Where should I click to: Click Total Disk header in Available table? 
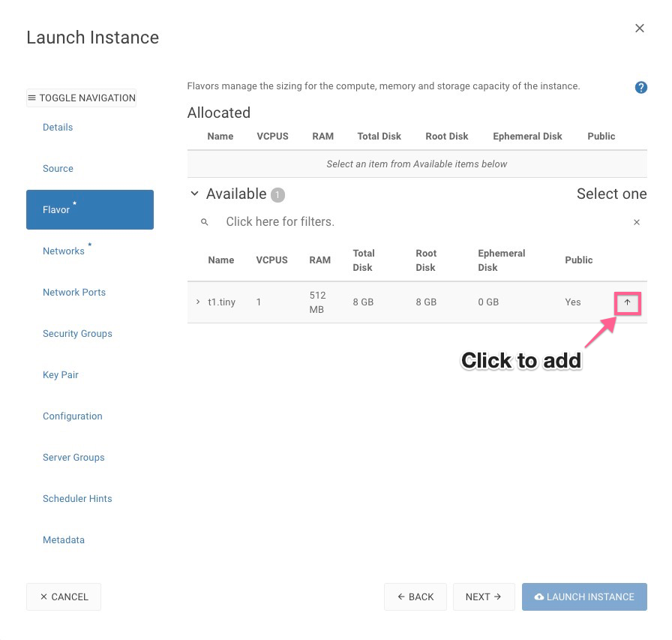click(364, 260)
